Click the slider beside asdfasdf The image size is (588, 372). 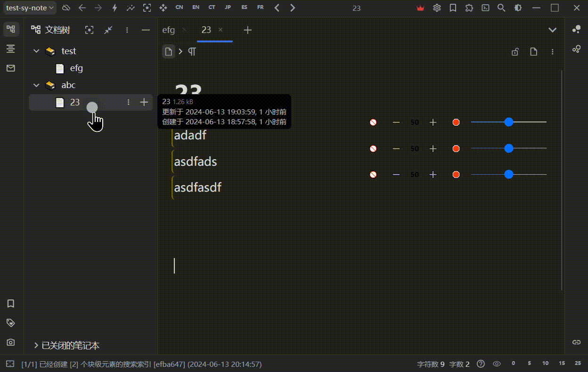(x=509, y=174)
